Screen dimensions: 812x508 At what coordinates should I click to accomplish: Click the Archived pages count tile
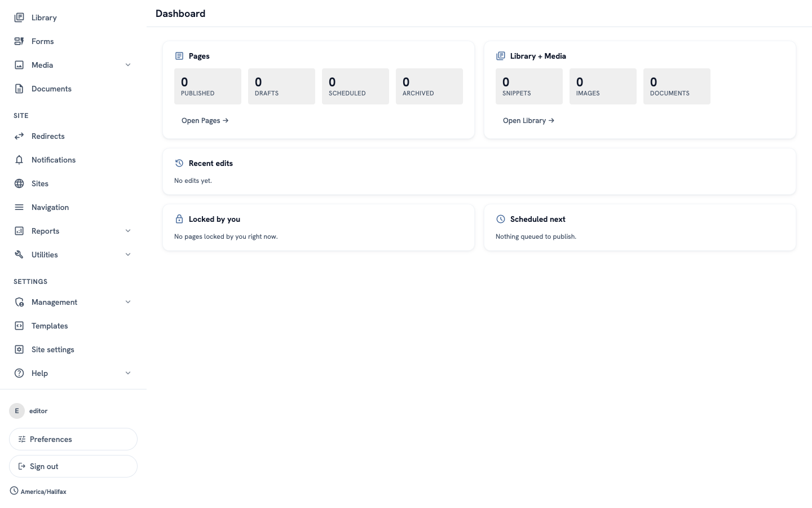(429, 86)
